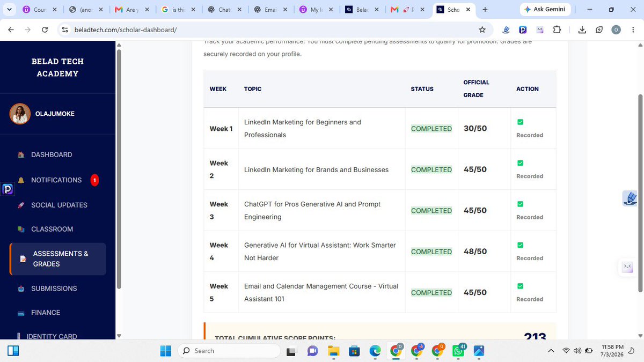Select Assessments & Grades in sidebar

(58, 259)
